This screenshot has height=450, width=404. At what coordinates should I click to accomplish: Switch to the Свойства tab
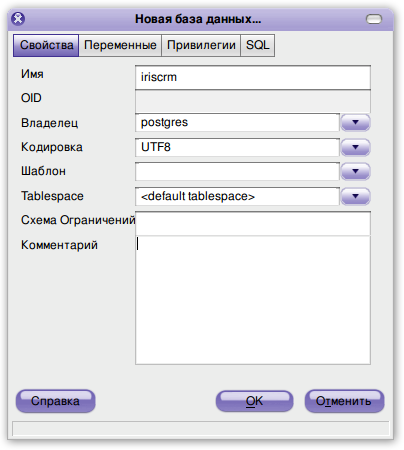(x=46, y=45)
